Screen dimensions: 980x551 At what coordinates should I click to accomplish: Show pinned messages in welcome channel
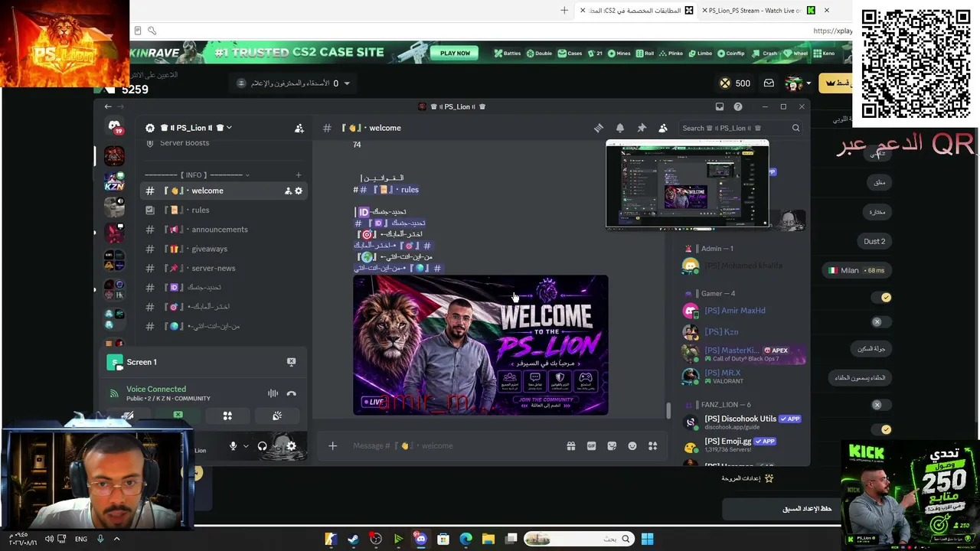tap(642, 128)
